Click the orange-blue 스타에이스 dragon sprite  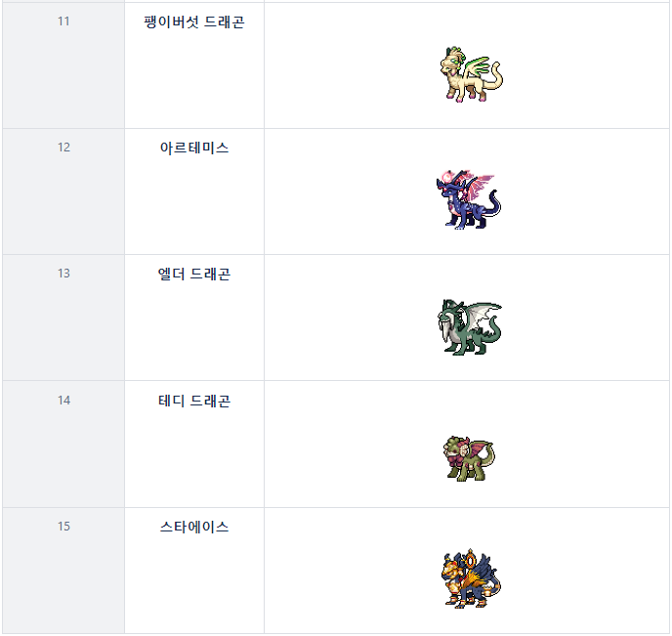[470, 580]
